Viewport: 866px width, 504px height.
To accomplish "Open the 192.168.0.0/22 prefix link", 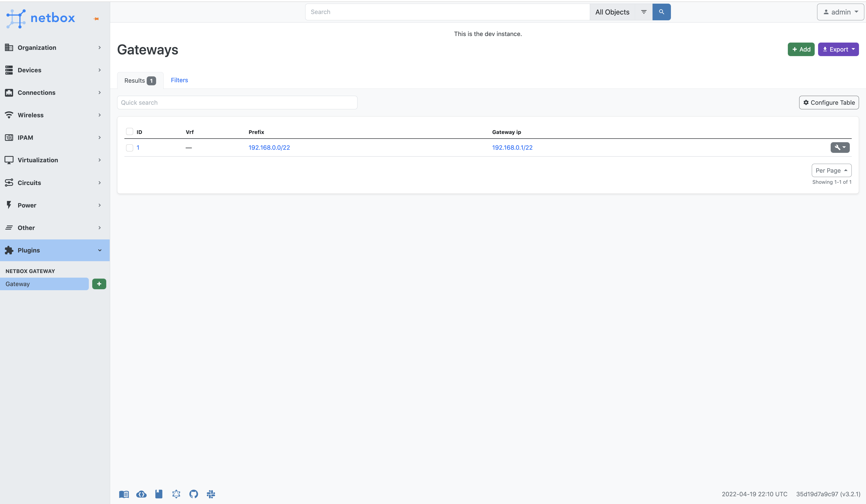I will 269,147.
